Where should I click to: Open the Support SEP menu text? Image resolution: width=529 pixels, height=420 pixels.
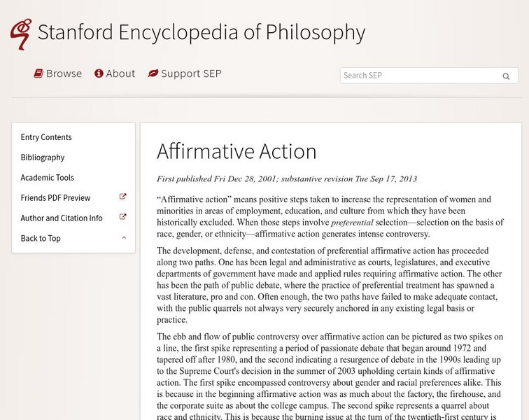191,73
